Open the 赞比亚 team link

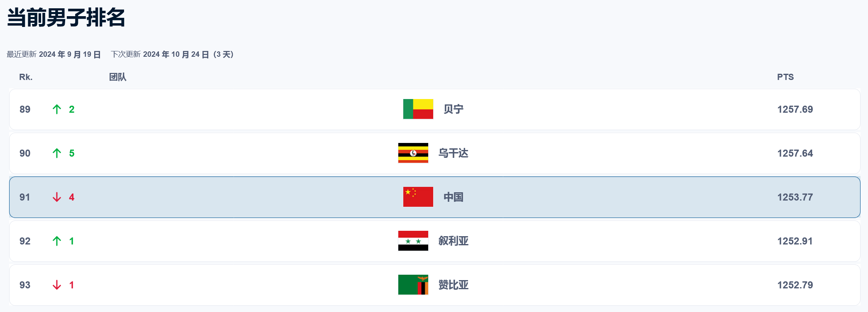click(453, 285)
